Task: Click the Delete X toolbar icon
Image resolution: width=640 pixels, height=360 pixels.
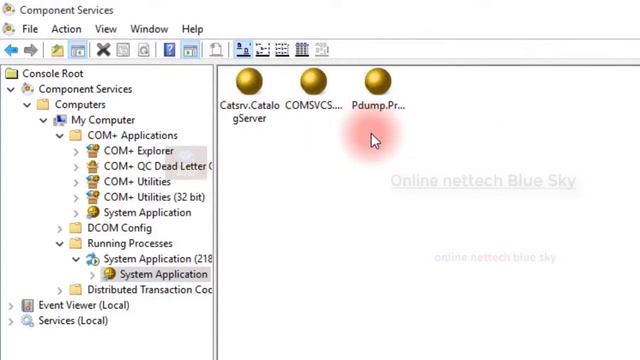Action: 103,50
